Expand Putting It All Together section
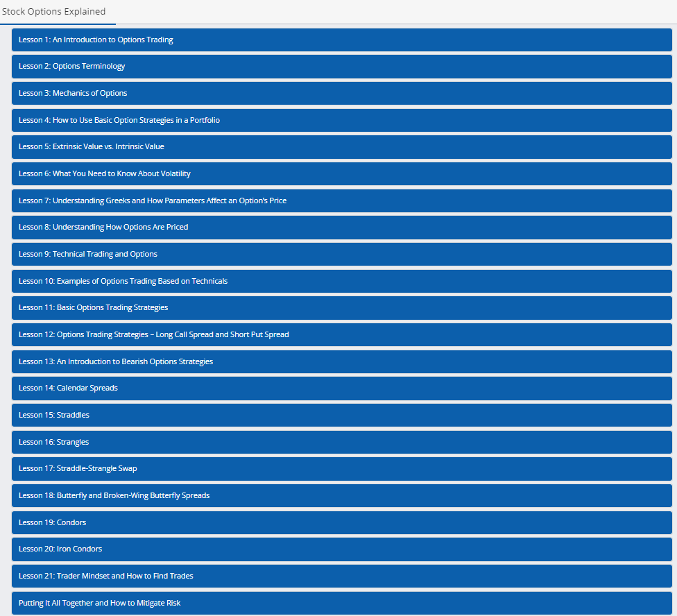677x616 pixels. pyautogui.click(x=341, y=603)
